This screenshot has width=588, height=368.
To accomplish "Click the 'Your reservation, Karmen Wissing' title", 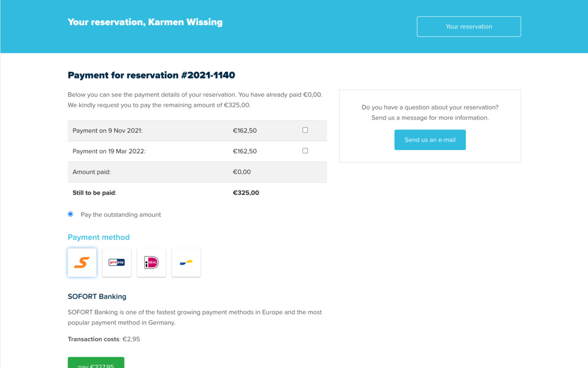I will 145,22.
